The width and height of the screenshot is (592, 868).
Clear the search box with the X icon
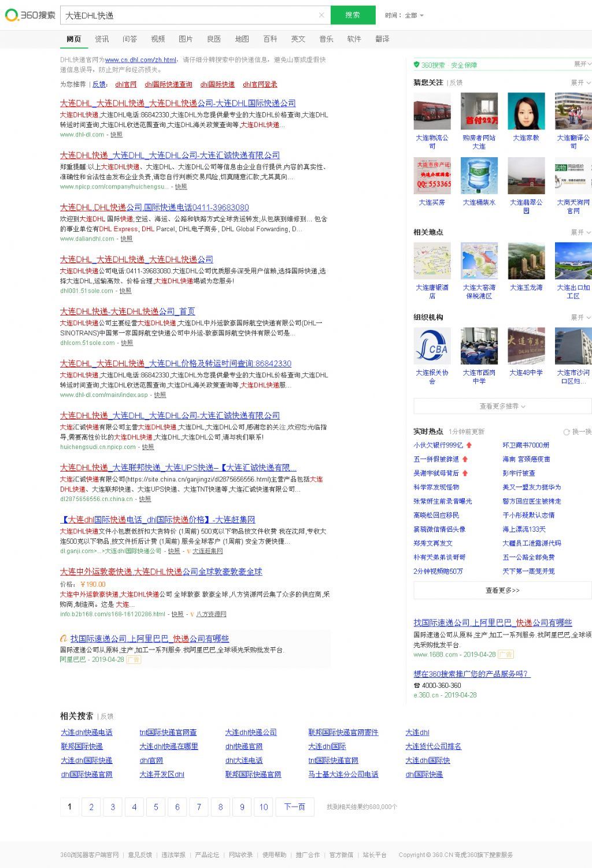[321, 15]
